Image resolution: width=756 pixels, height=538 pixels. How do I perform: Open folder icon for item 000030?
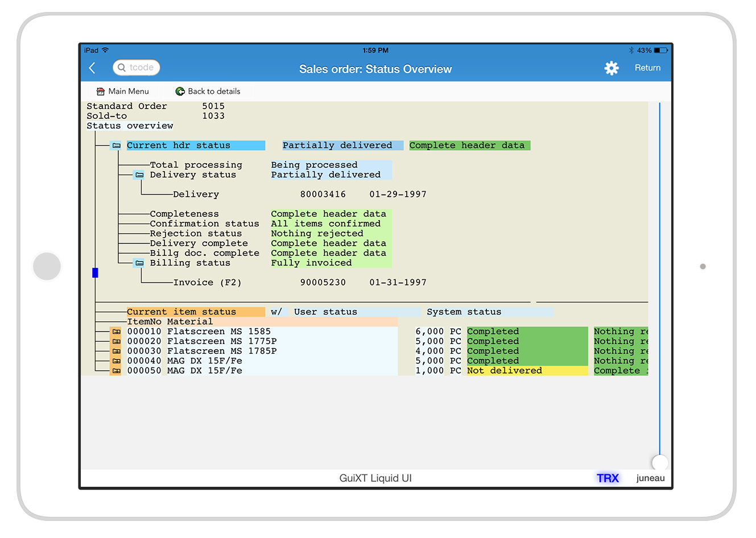[116, 351]
